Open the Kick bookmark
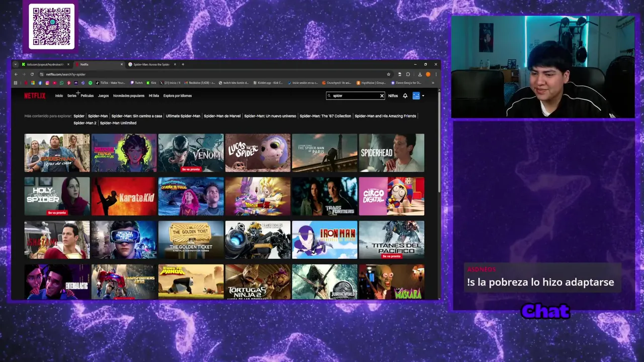Viewport: 644px width, 362px height. pyautogui.click(x=151, y=83)
